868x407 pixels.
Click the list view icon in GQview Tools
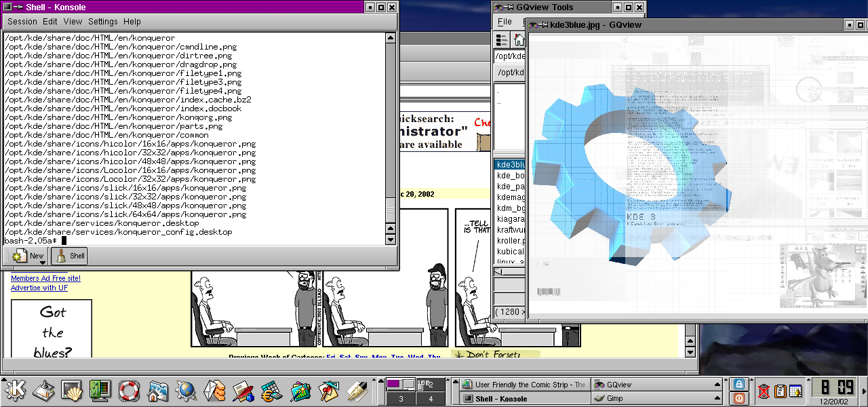click(x=502, y=39)
